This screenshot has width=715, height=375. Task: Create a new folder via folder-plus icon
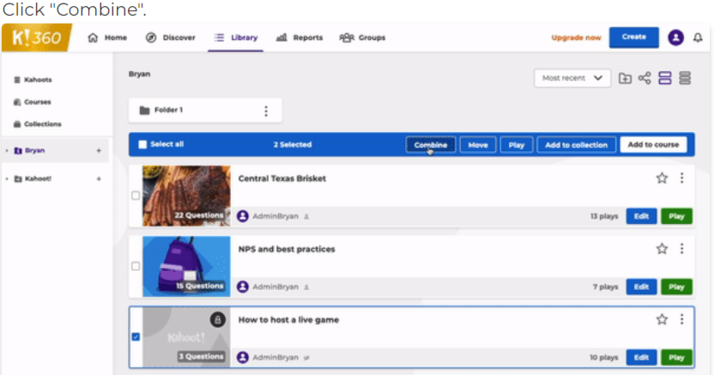[625, 78]
